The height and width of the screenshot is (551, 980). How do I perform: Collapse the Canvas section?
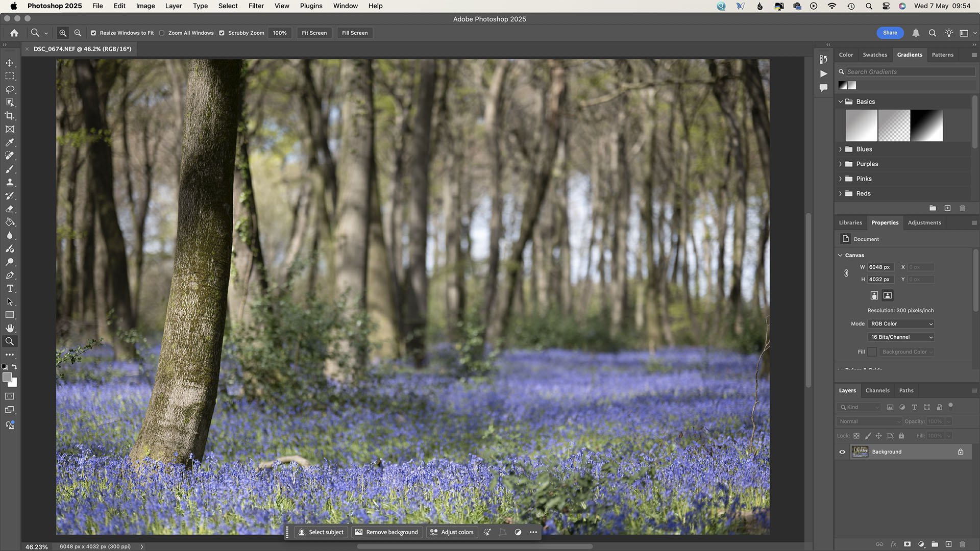tap(841, 255)
